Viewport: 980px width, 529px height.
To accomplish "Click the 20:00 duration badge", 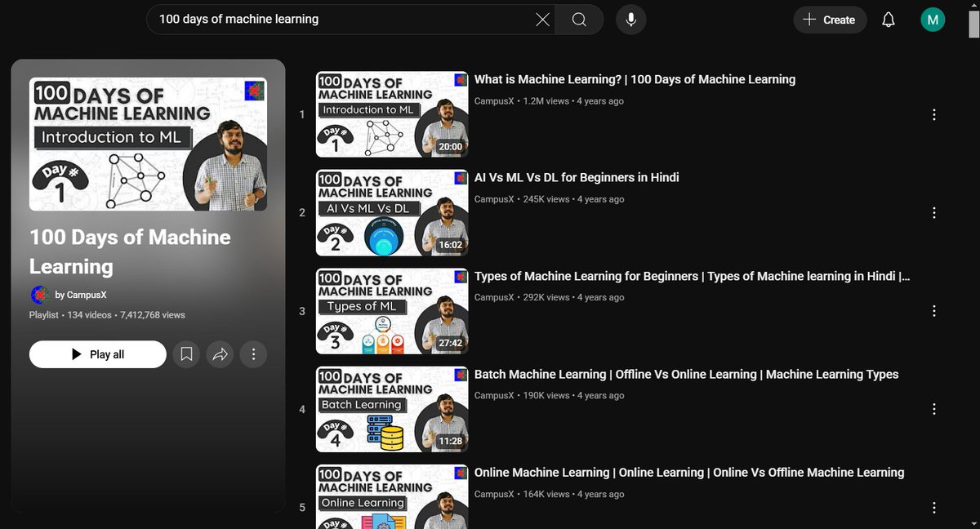I will (450, 147).
